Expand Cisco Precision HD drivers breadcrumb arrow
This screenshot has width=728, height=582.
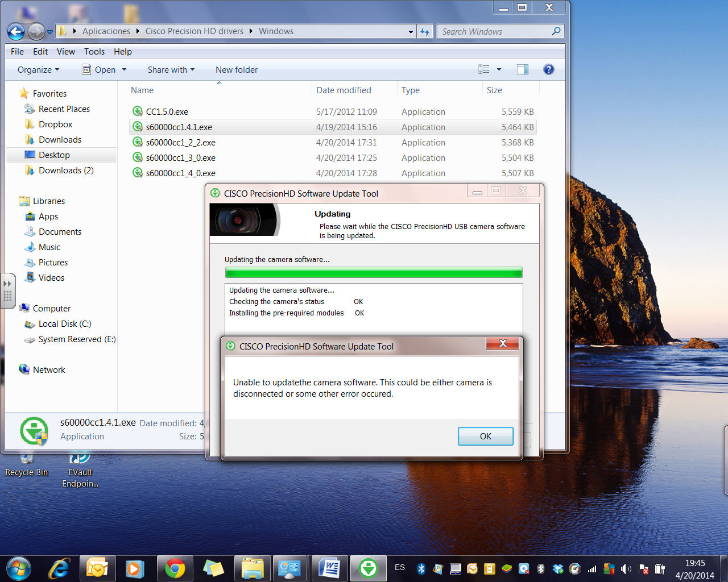point(251,31)
